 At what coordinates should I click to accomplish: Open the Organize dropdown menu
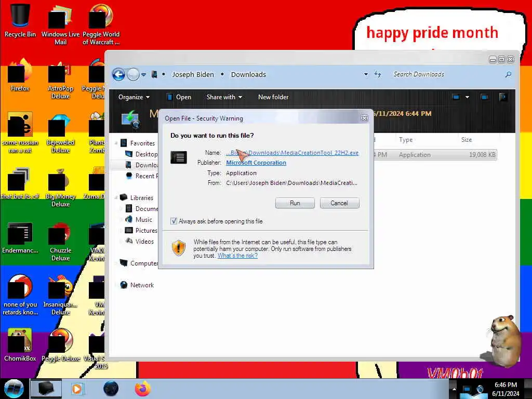pyautogui.click(x=134, y=97)
